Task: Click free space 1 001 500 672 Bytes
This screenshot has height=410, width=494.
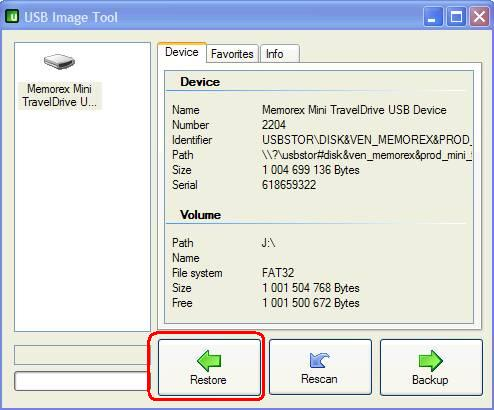Action: tap(311, 303)
